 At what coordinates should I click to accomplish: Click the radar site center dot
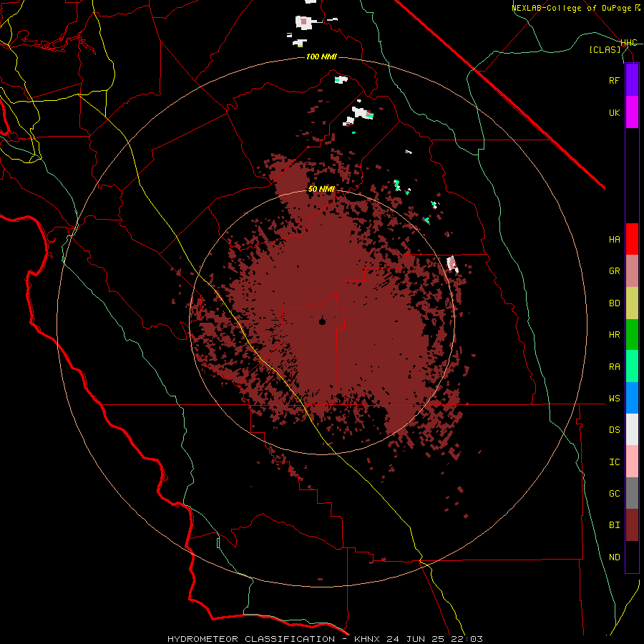[x=323, y=321]
